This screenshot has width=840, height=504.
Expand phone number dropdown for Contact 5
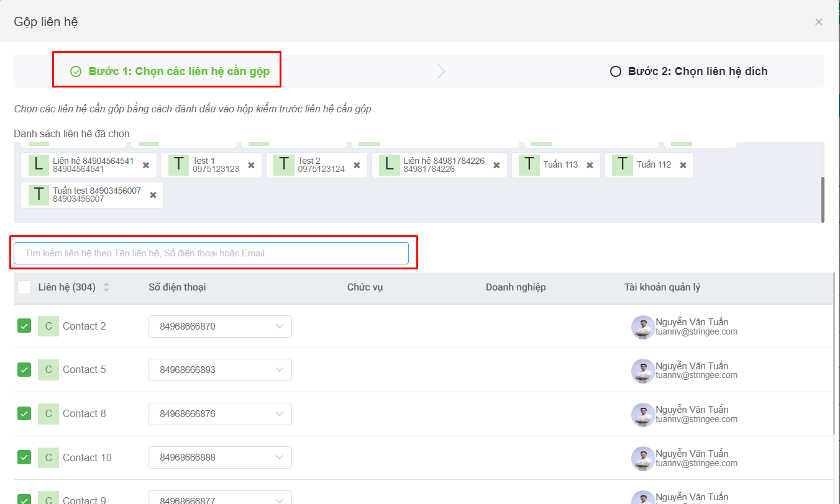coord(279,370)
